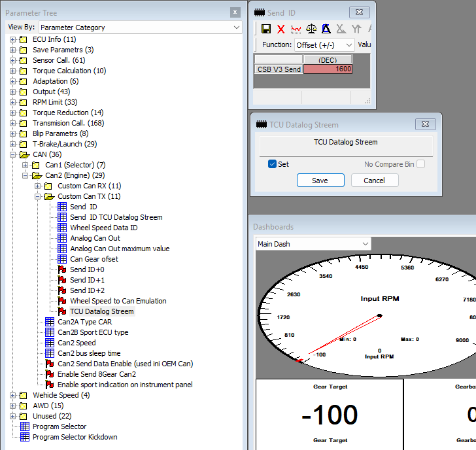
Task: Open the View By dropdown
Action: point(140,27)
